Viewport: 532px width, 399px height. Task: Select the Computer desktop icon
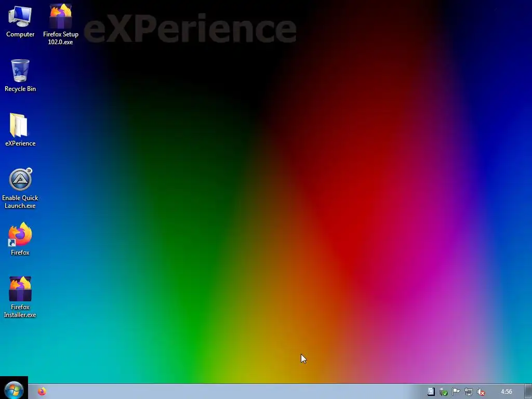coord(20,17)
